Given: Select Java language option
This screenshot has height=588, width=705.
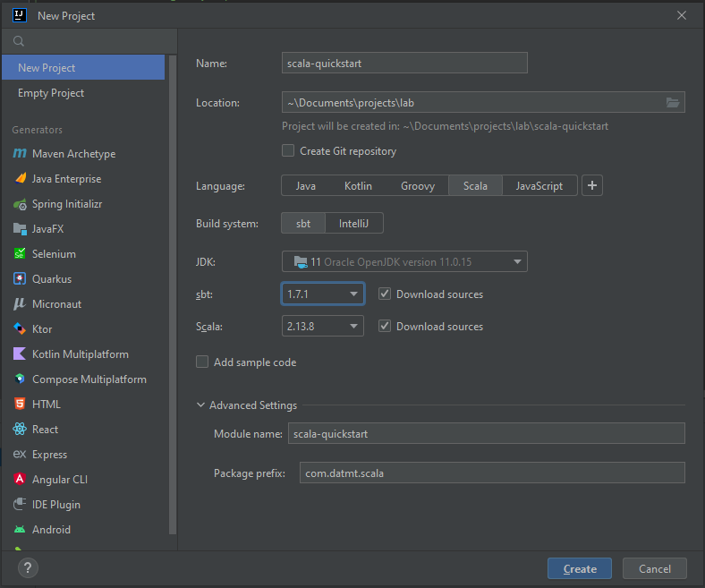Looking at the screenshot, I should coord(306,186).
